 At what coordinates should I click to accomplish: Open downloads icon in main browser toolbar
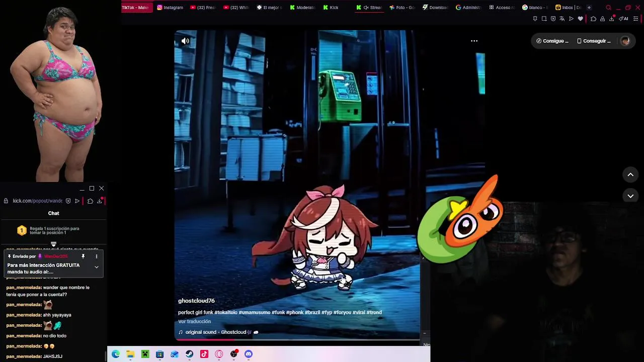[612, 19]
